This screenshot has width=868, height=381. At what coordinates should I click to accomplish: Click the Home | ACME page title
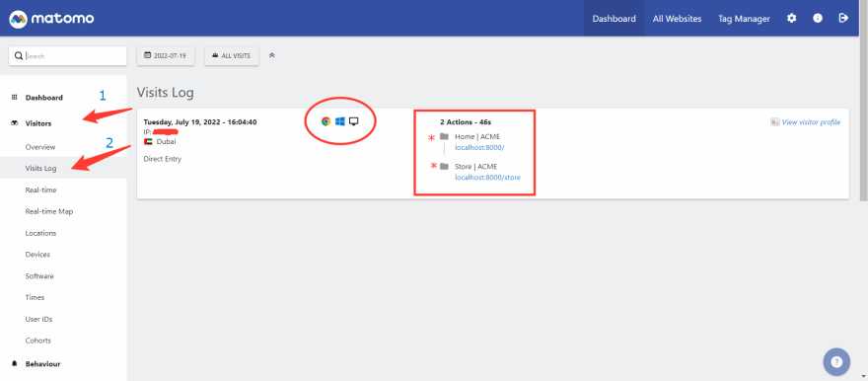point(477,136)
